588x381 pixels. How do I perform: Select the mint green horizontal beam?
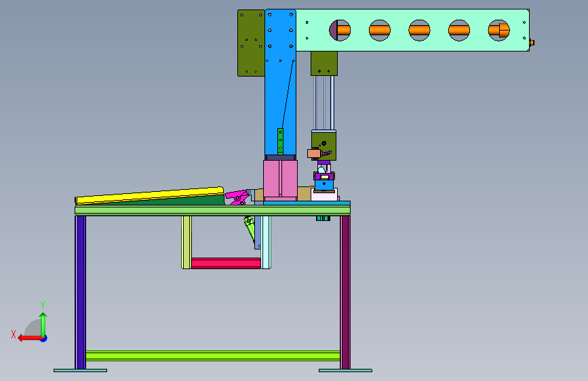412,30
